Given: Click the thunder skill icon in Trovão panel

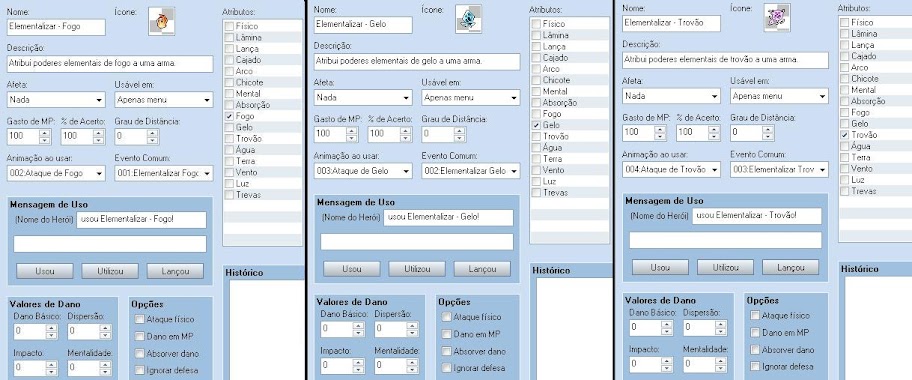Looking at the screenshot, I should coord(776,18).
